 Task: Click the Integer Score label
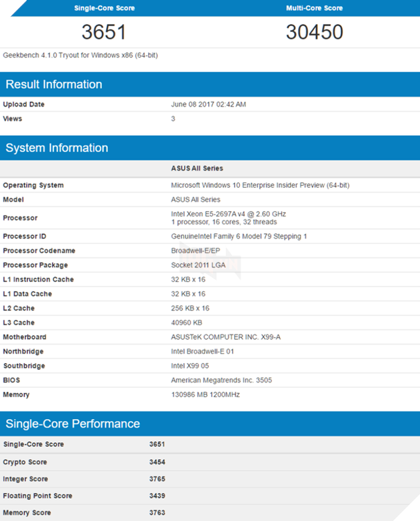tap(25, 479)
